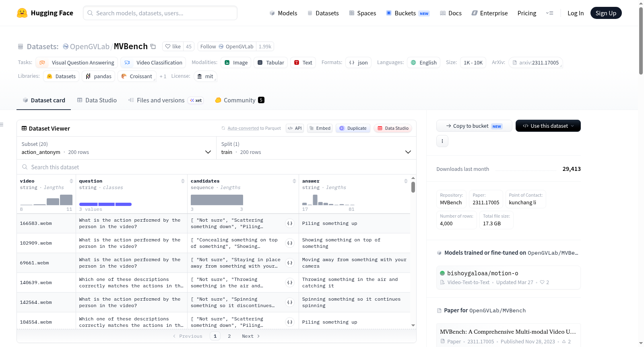Open the red Data Studio button
The width and height of the screenshot is (644, 347).
[x=393, y=128]
